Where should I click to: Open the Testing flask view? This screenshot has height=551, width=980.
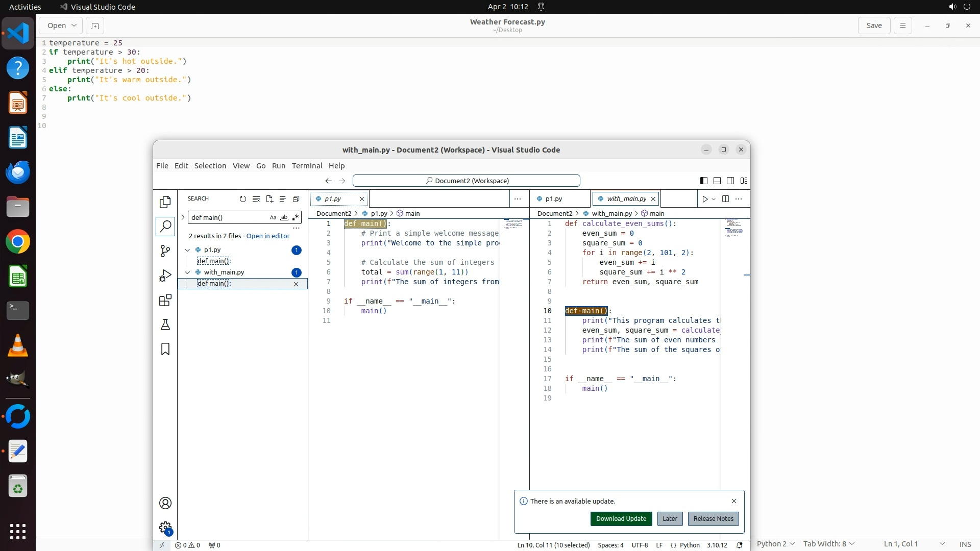click(x=165, y=325)
